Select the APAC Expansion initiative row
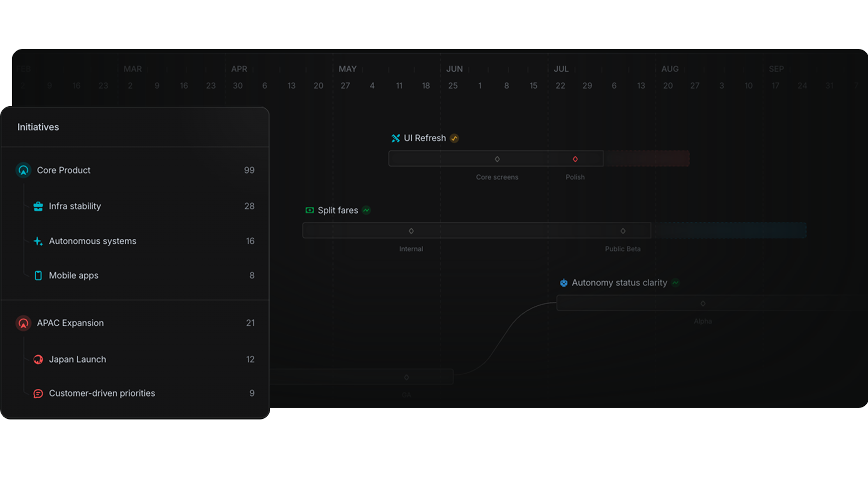This screenshot has width=868, height=488. (135, 323)
